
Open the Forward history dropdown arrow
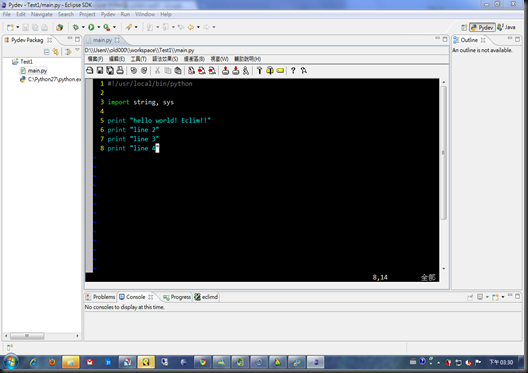click(x=213, y=27)
